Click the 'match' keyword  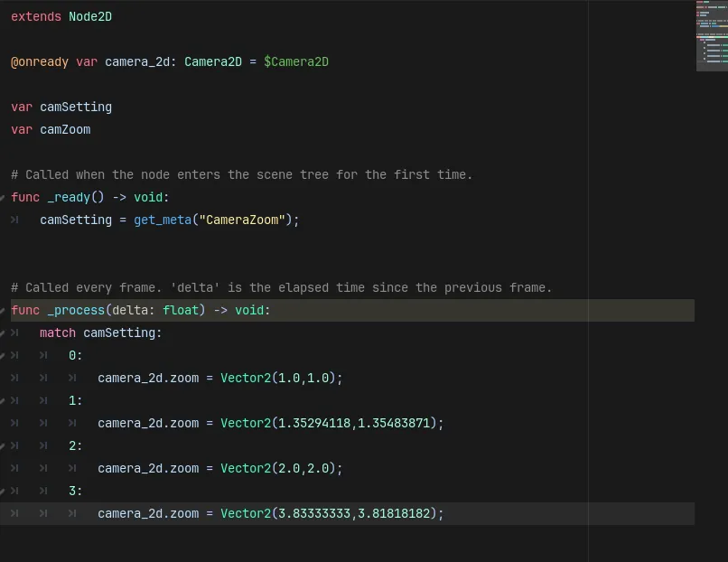(x=58, y=333)
